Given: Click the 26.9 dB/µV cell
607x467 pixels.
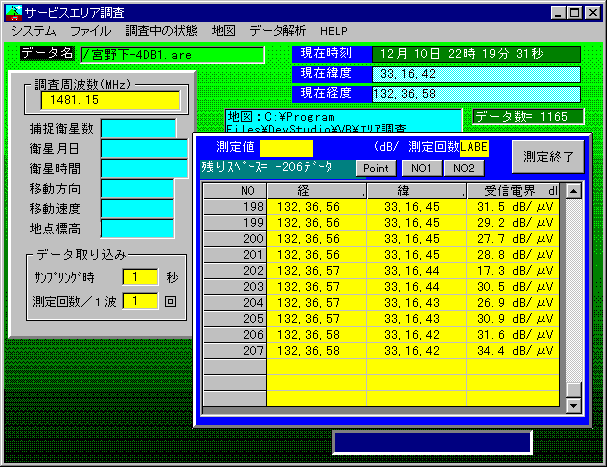Looking at the screenshot, I should (x=513, y=303).
